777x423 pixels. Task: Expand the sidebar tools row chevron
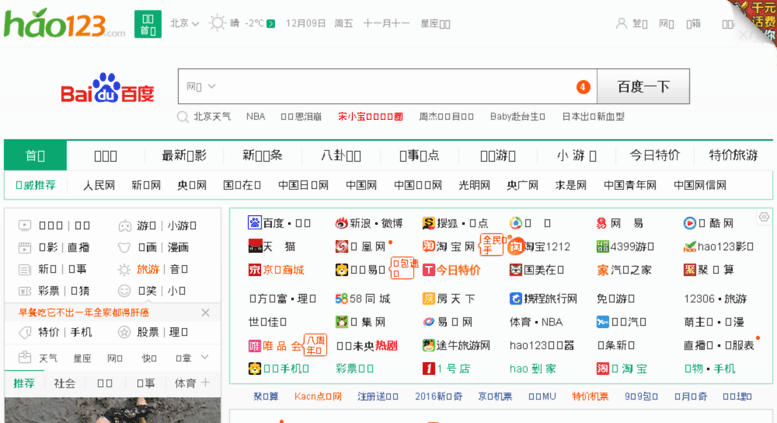coord(205,357)
